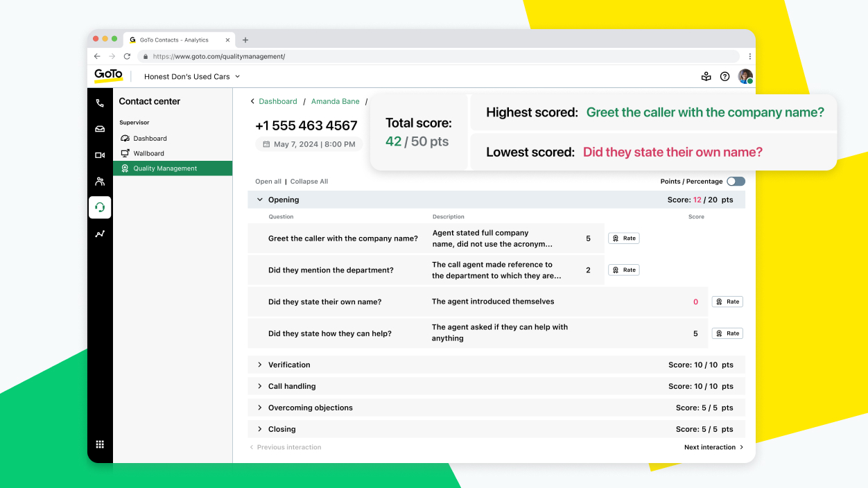Viewport: 868px width, 488px height.
Task: Open the apps grid launcher icon
Action: 100,444
